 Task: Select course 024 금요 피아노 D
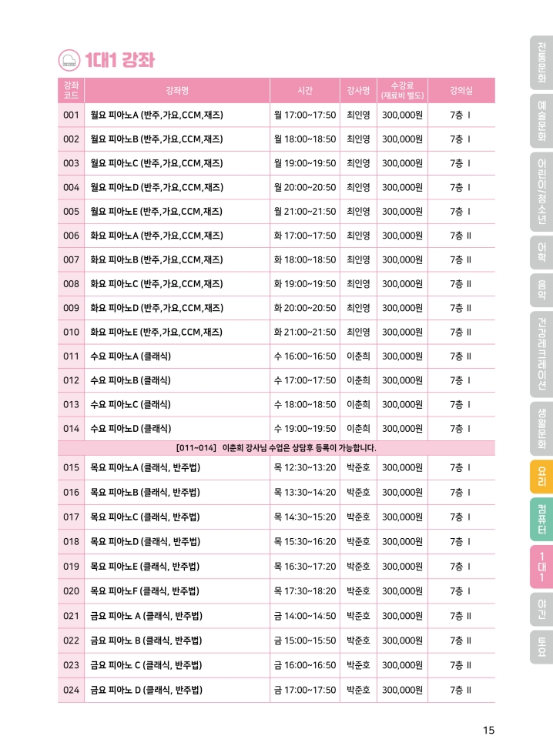[x=146, y=690]
